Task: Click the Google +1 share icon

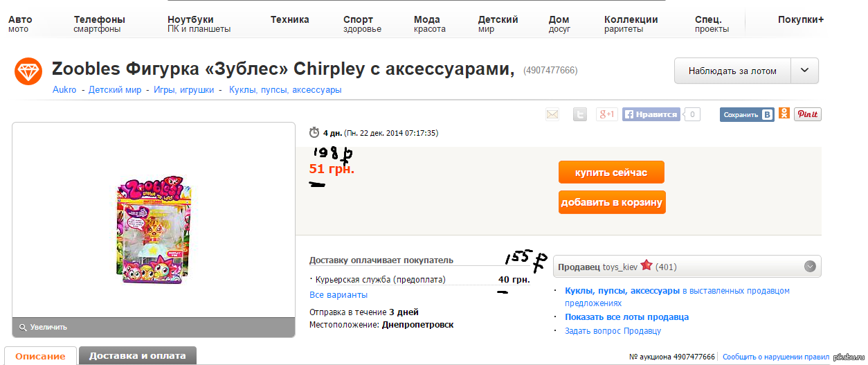Action: point(607,115)
